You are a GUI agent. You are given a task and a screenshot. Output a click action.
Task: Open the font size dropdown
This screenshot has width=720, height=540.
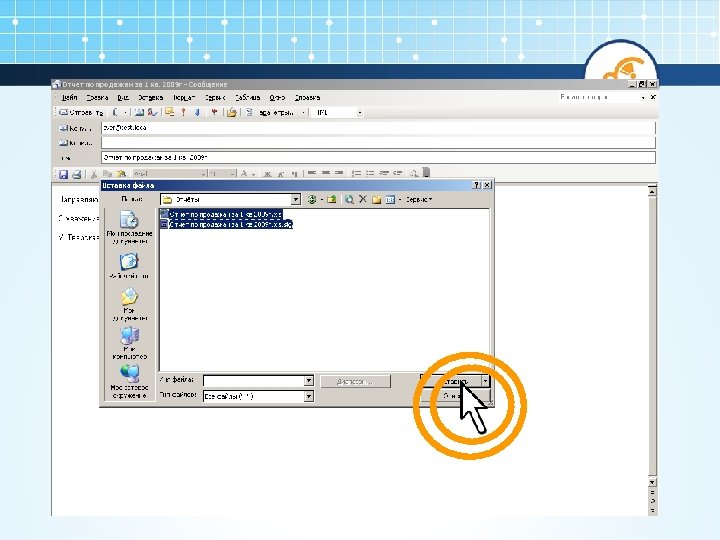click(232, 174)
